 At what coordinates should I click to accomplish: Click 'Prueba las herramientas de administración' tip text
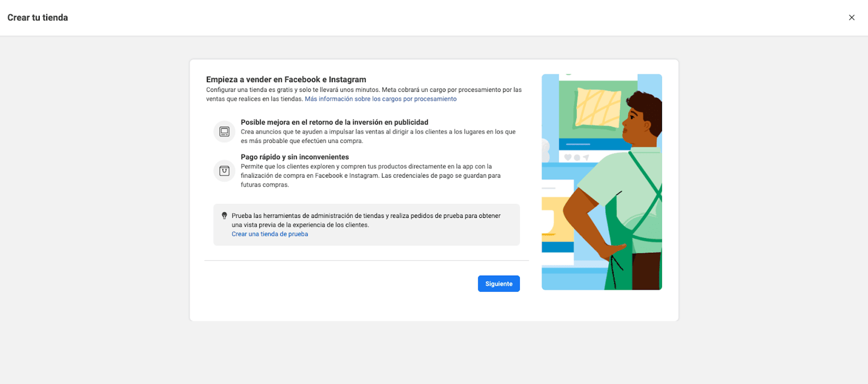coord(366,220)
